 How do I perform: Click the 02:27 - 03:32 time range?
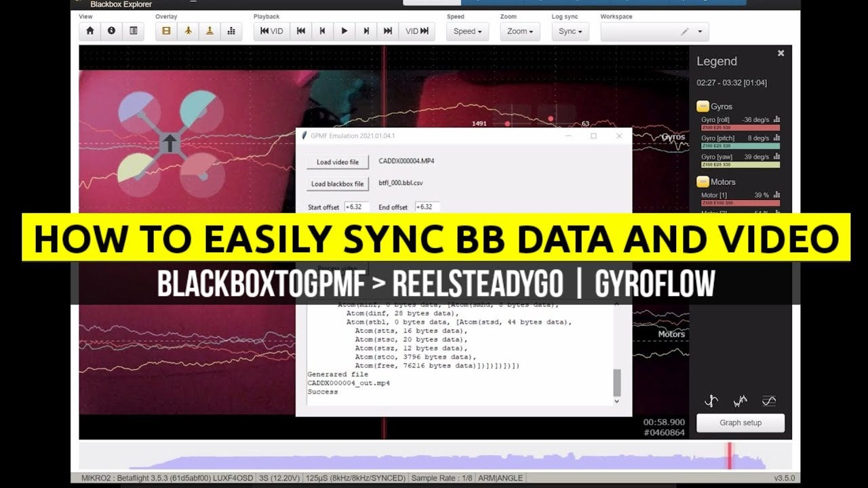[x=732, y=83]
